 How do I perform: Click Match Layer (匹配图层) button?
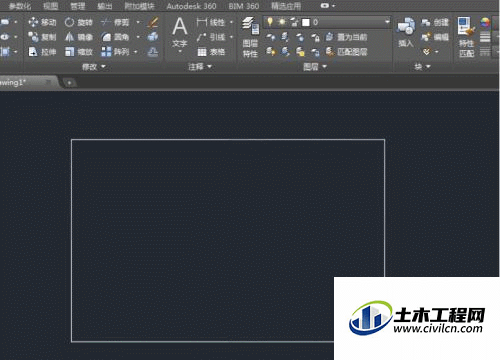coord(346,52)
